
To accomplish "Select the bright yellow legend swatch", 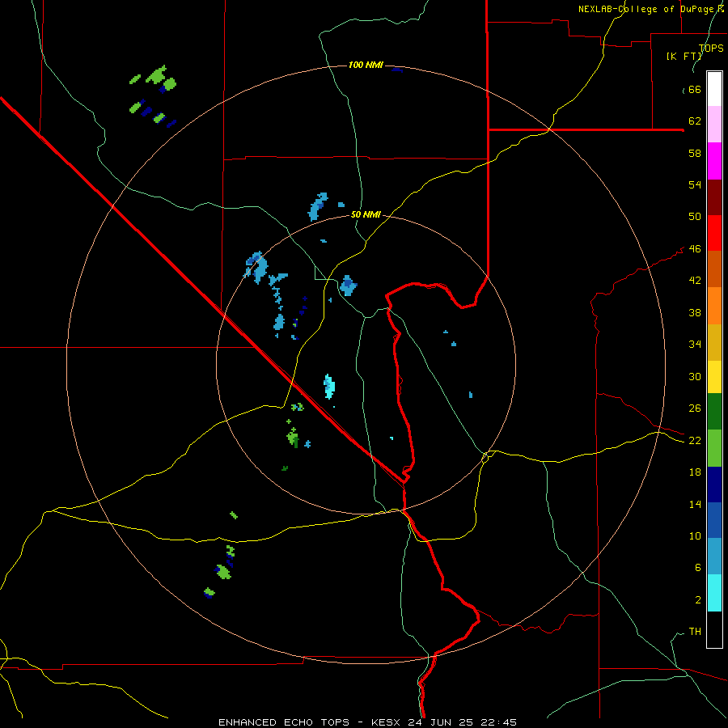I will click(714, 377).
